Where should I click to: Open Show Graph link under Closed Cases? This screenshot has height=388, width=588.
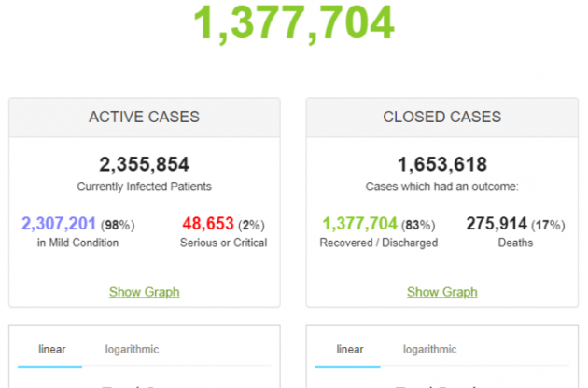[x=441, y=292]
